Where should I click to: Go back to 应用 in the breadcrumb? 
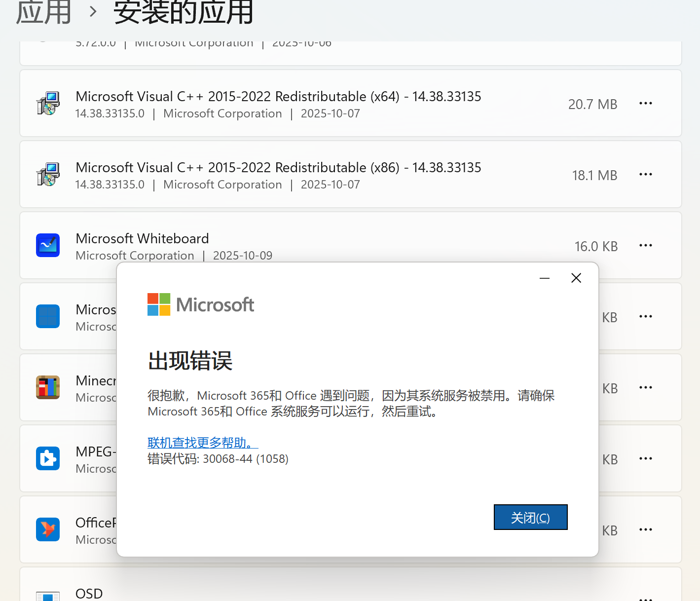click(x=43, y=12)
